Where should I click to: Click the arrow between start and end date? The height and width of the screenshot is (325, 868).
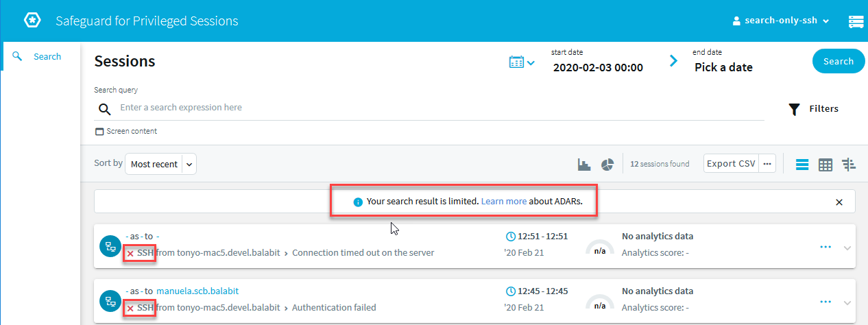(673, 62)
